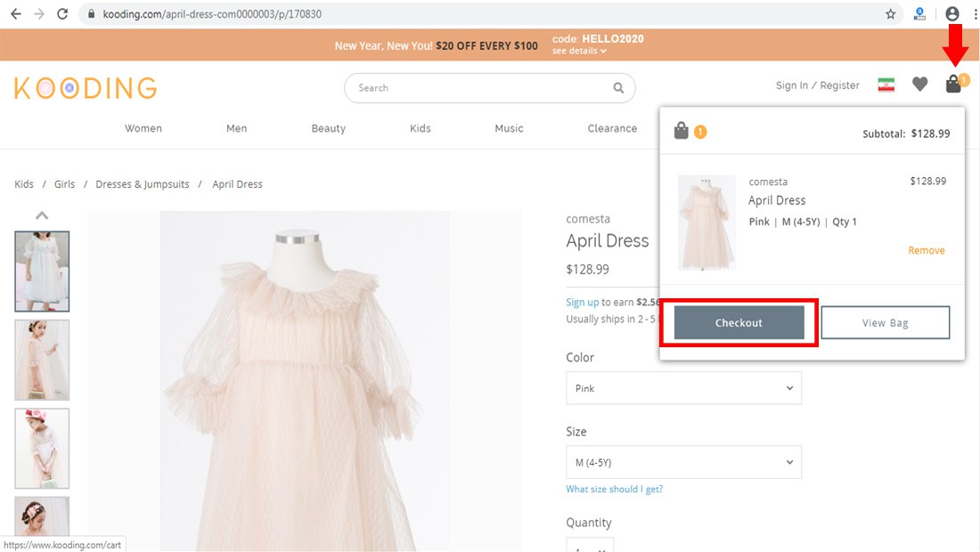Open the Size dropdown showing M (4-5Y)
The height and width of the screenshot is (552, 980).
(x=683, y=463)
